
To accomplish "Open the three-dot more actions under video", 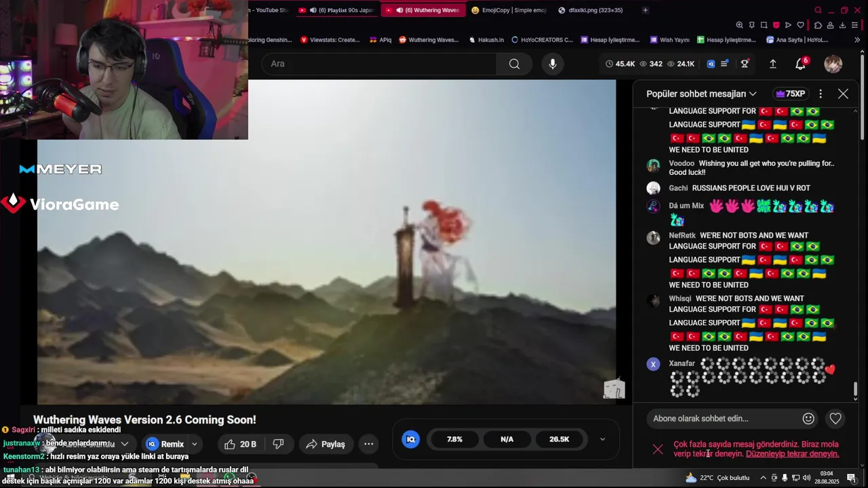I will (369, 444).
